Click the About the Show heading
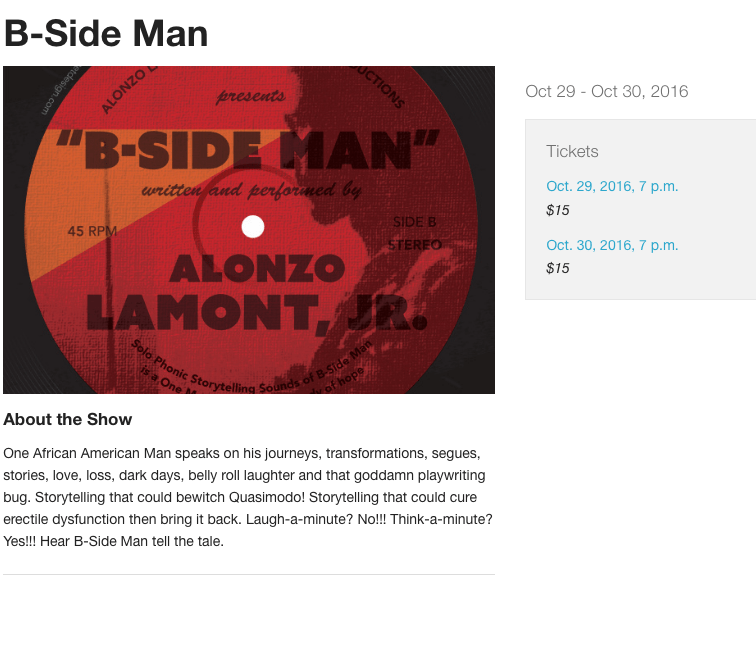Image resolution: width=756 pixels, height=666 pixels. tap(68, 419)
